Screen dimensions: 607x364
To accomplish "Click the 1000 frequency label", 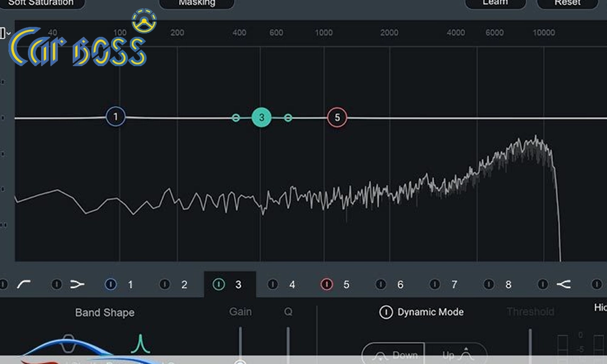I will pyautogui.click(x=324, y=33).
